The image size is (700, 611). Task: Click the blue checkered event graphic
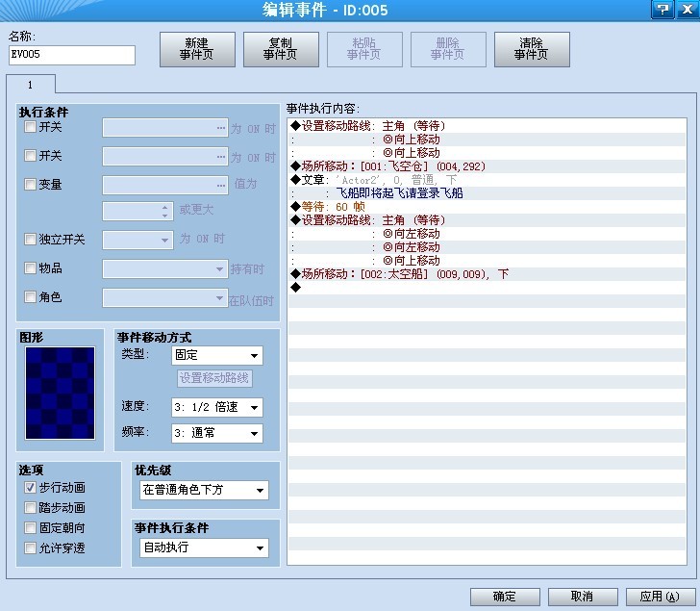tap(60, 393)
